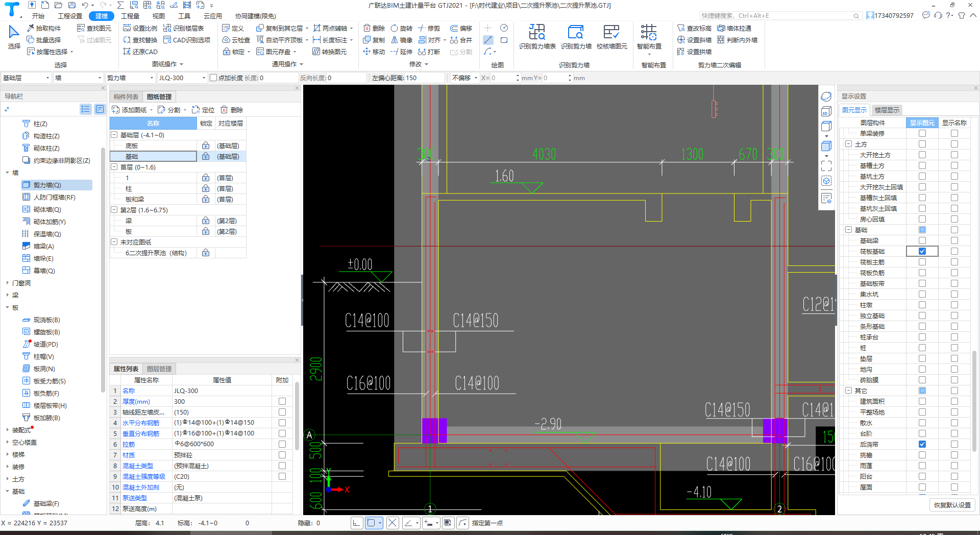Viewport: 980px width, 535px height.
Task: Click 左偏心距离 input field
Action: [425, 78]
